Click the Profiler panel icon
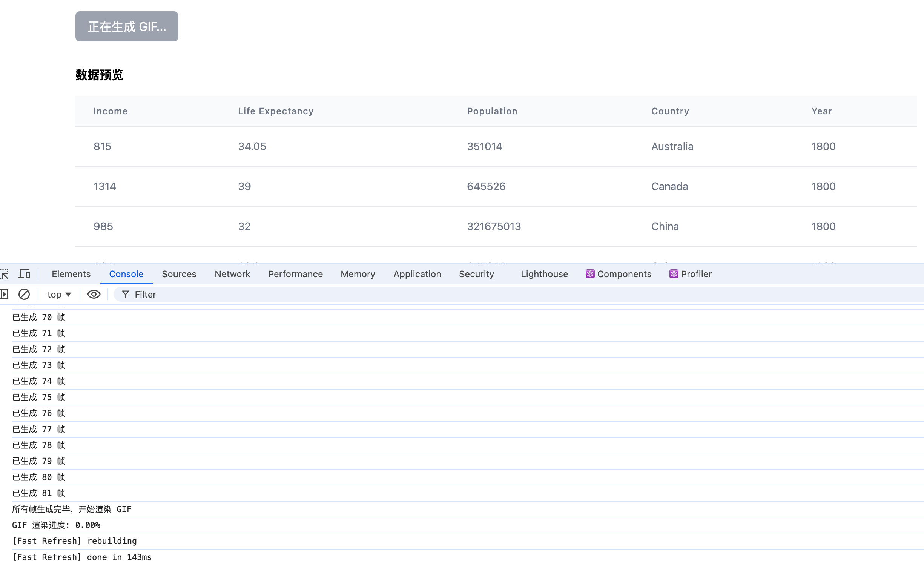924x568 pixels. pos(673,273)
